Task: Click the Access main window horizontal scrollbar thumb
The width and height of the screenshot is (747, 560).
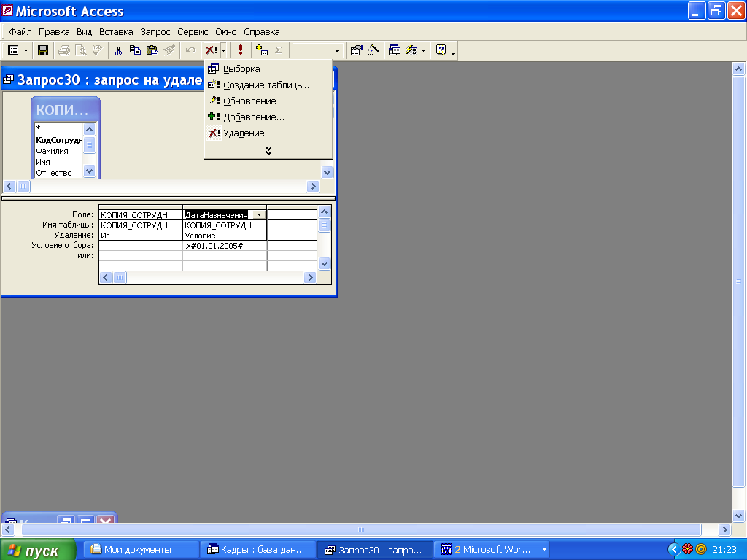Action: pyautogui.click(x=361, y=529)
